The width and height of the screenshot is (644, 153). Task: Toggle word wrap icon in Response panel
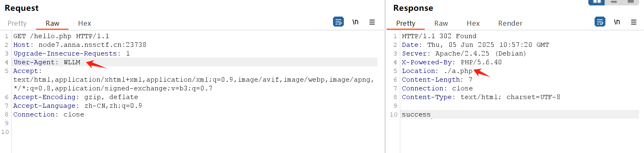pyautogui.click(x=600, y=22)
